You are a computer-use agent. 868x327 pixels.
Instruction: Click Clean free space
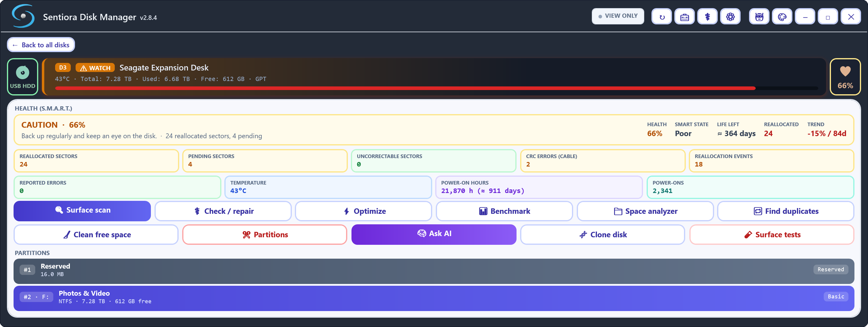(x=96, y=235)
